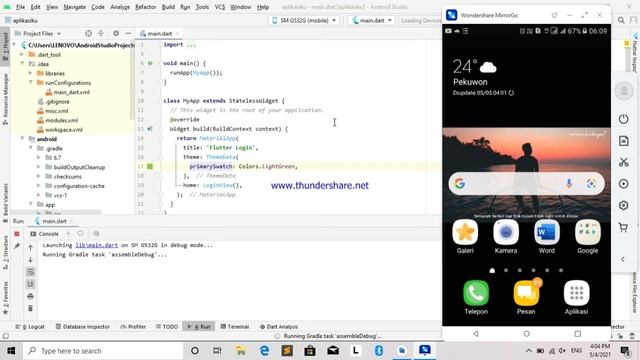Image resolution: width=640 pixels, height=360 pixels.
Task: Open Telepon app on phone
Action: pos(476,297)
